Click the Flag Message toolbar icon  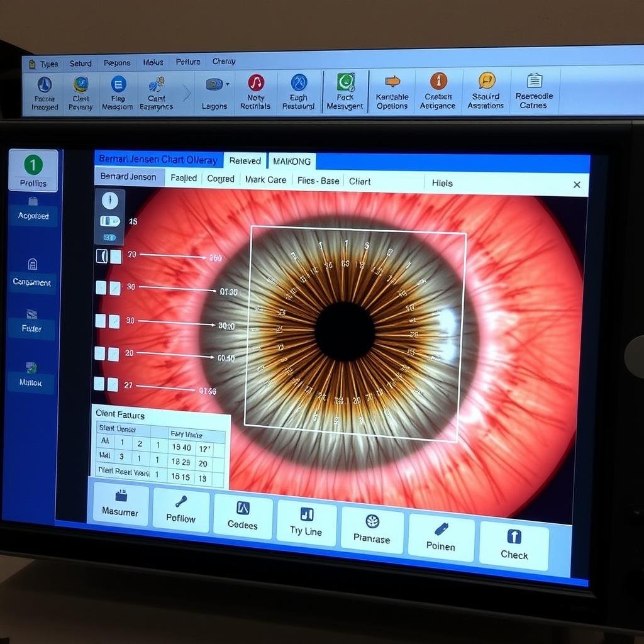coord(119,91)
